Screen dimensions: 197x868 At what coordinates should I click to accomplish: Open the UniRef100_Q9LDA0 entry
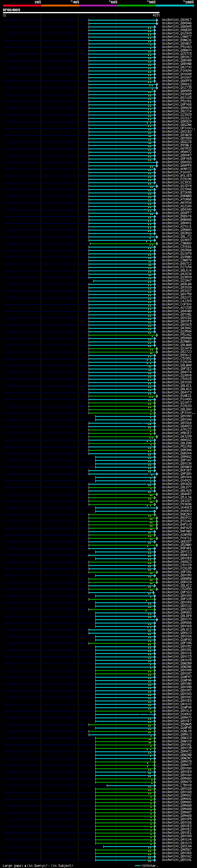(177, 410)
